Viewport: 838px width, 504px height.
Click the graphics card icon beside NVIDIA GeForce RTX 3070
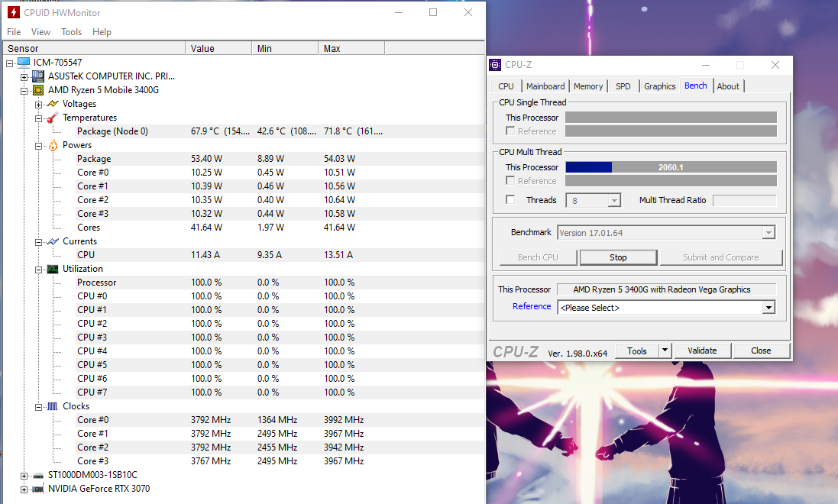[38, 489]
